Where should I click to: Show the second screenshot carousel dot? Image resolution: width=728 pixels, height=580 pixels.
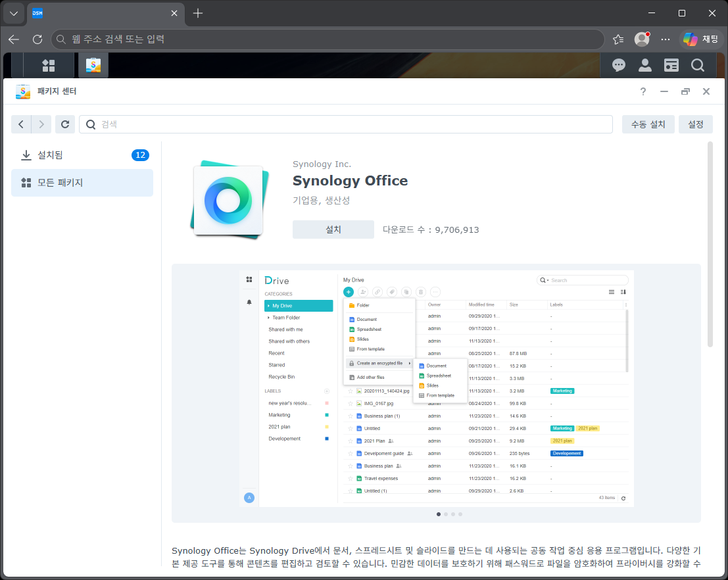coord(446,514)
